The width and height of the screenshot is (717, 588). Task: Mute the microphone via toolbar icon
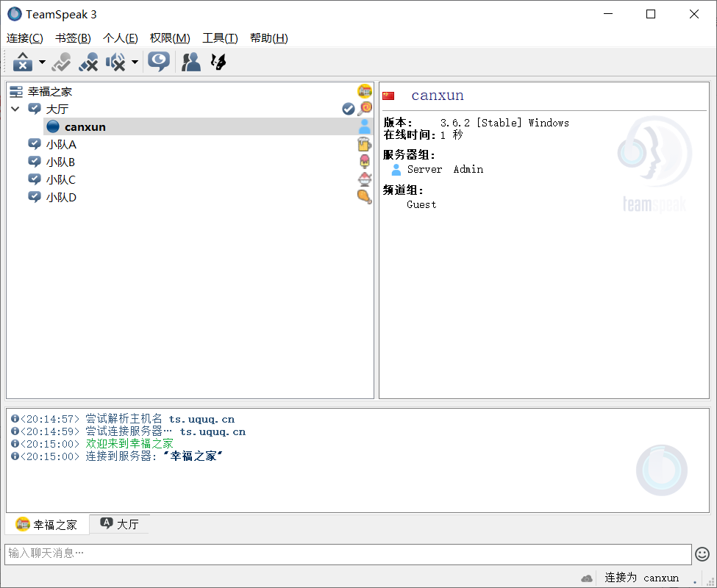(x=88, y=62)
